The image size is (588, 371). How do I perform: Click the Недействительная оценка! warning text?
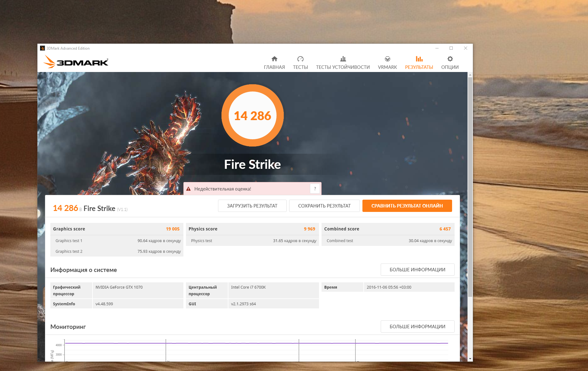coord(223,189)
